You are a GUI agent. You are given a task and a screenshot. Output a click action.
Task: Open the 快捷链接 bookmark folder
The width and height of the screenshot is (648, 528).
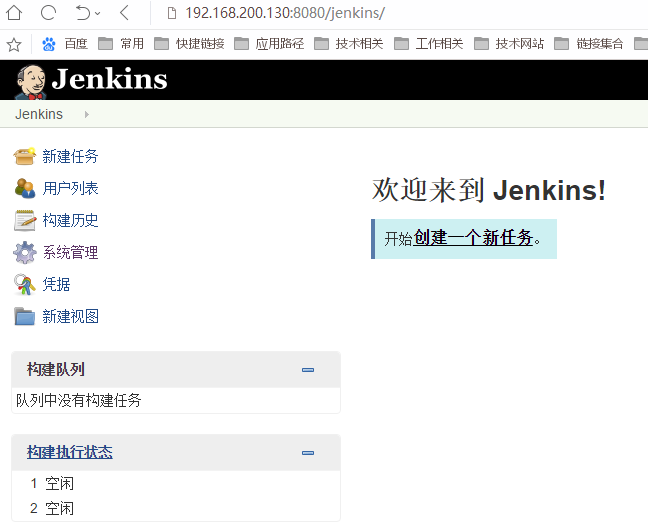[189, 43]
